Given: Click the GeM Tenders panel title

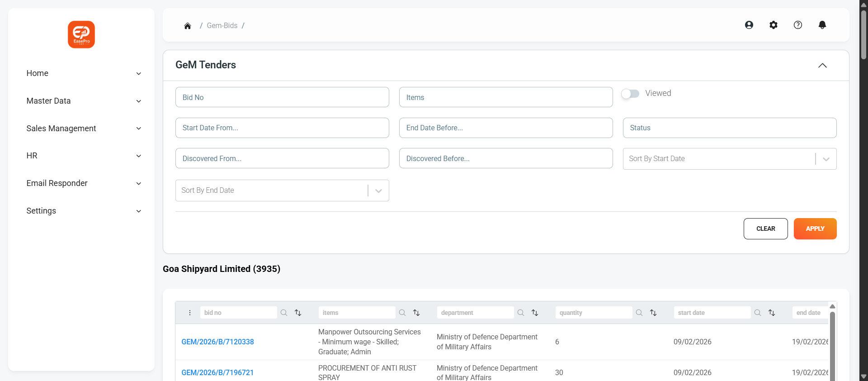Looking at the screenshot, I should click(206, 65).
